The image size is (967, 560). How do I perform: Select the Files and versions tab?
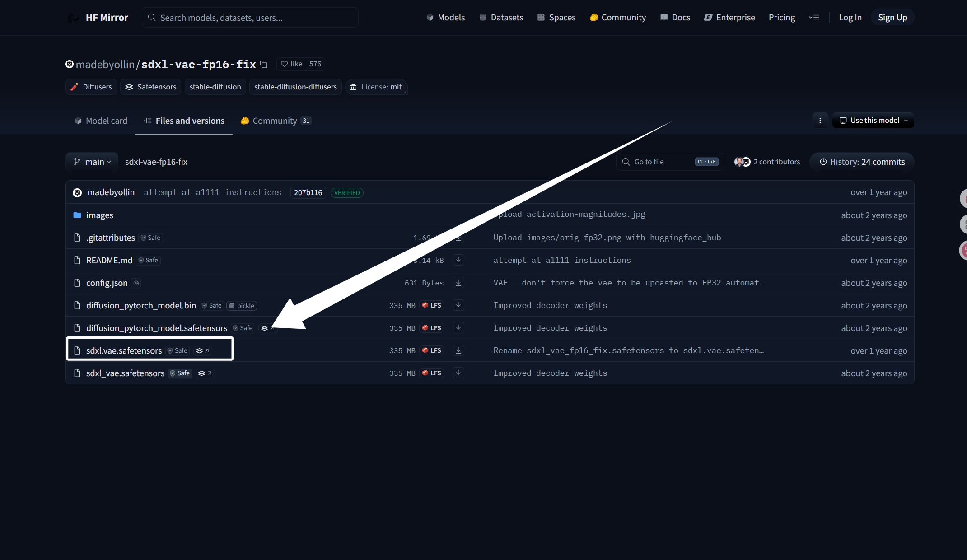184,121
